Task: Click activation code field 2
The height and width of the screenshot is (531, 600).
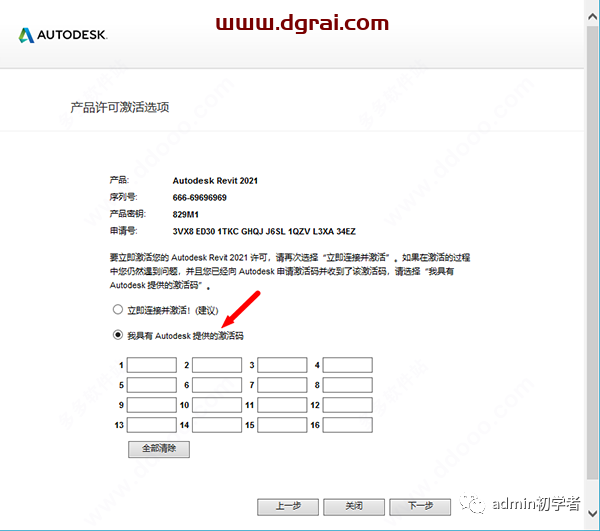Action: click(x=217, y=365)
